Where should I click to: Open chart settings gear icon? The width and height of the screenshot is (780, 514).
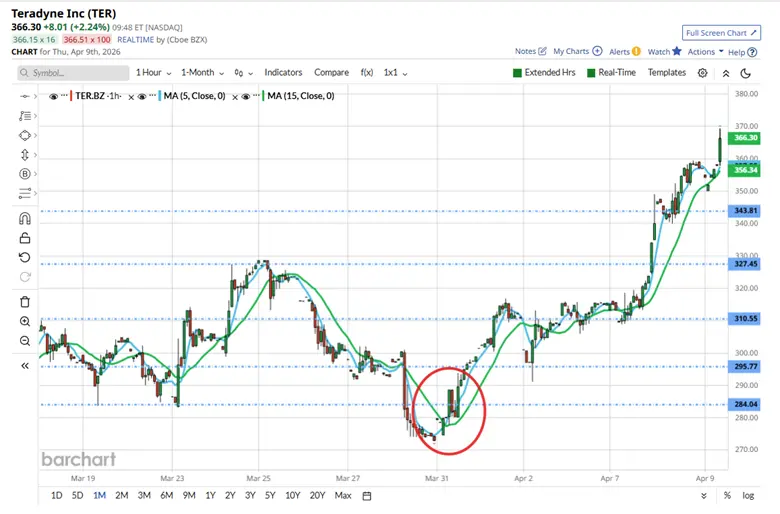702,73
